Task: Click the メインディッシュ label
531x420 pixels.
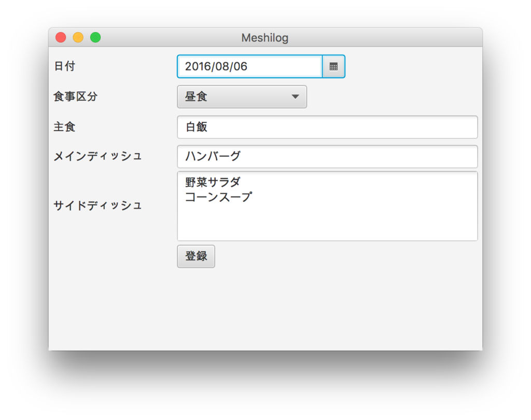Action: [97, 156]
